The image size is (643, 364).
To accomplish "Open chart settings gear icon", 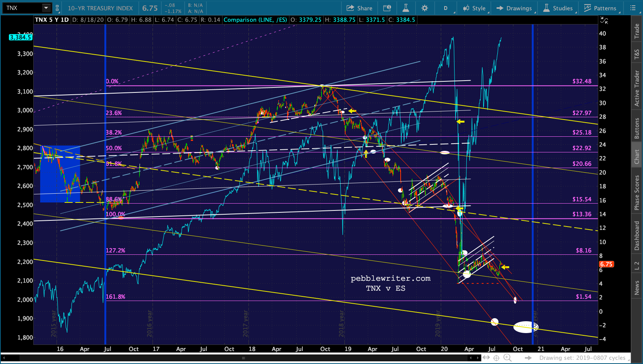I will 425,8.
